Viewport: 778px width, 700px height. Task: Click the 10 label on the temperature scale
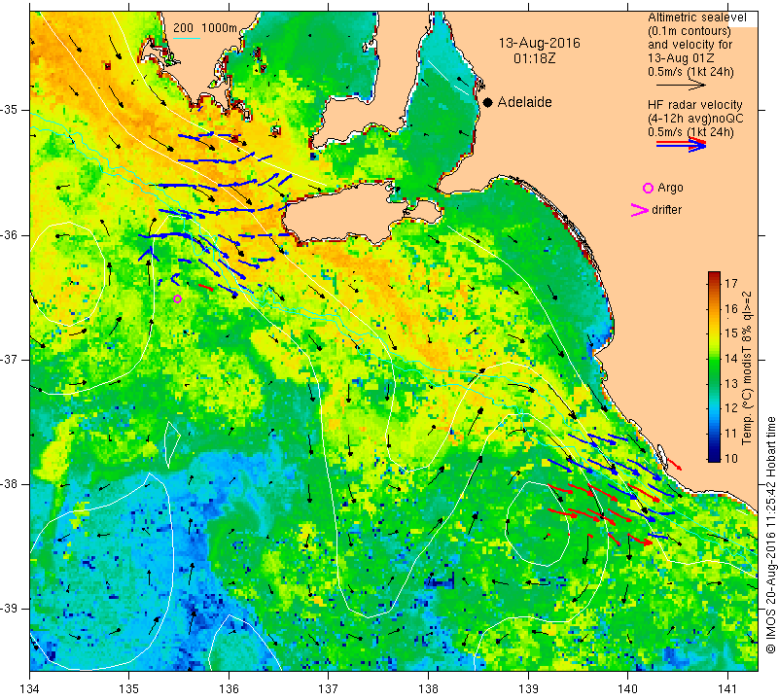click(x=730, y=458)
